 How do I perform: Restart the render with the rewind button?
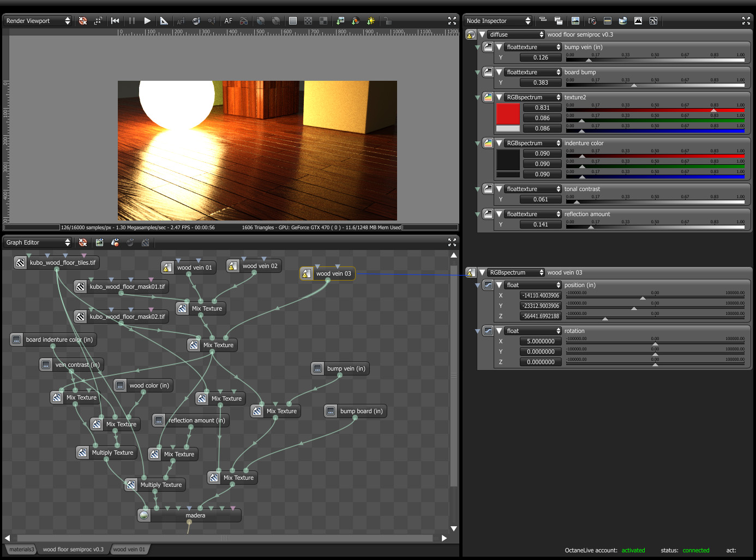pos(115,21)
